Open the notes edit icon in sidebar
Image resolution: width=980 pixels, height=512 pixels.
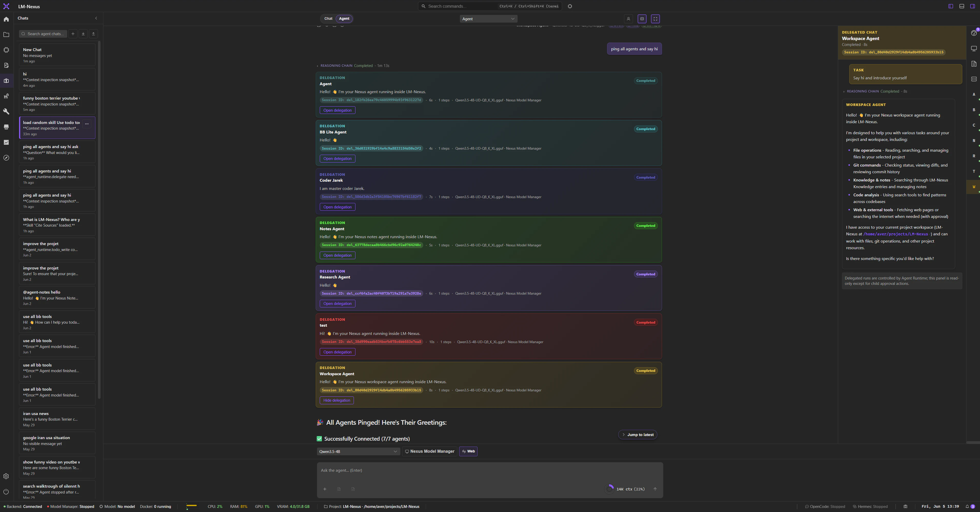coord(6,65)
